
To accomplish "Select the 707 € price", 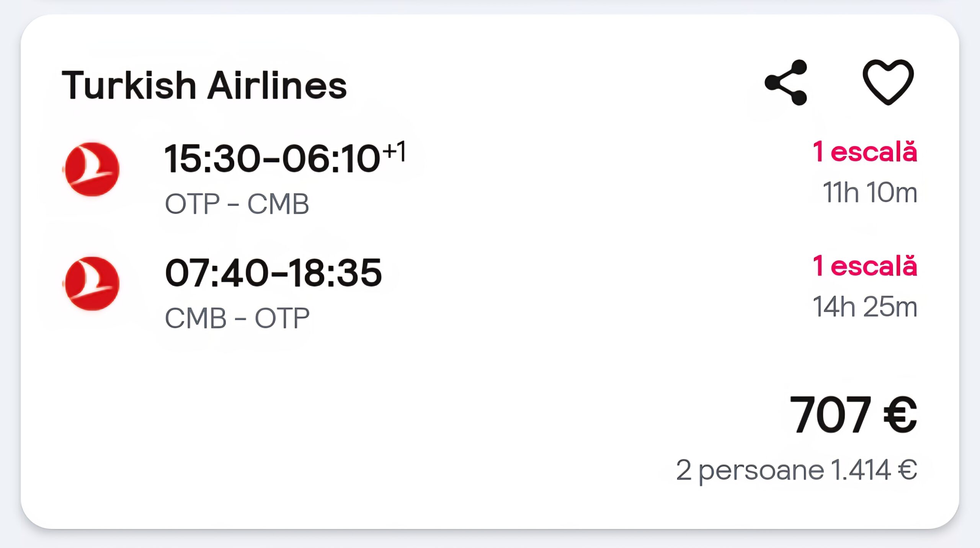I will click(x=853, y=415).
